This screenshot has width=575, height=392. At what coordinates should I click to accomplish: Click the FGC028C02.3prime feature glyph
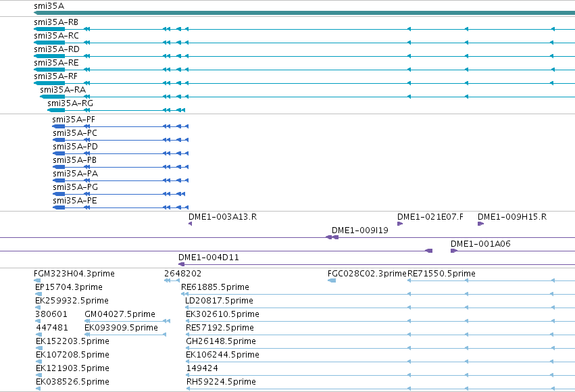pyautogui.click(x=332, y=280)
